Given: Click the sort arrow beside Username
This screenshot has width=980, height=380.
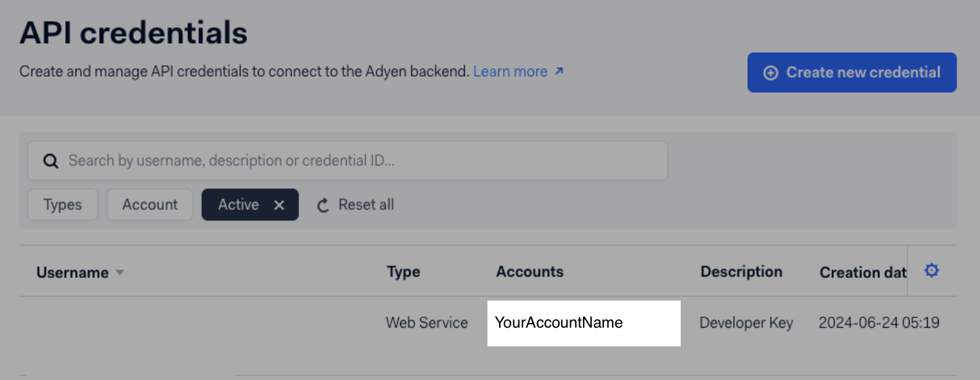Looking at the screenshot, I should click(x=120, y=273).
